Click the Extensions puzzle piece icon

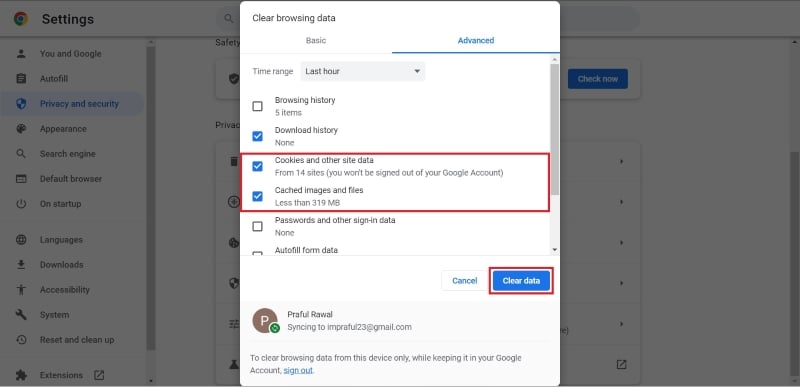click(21, 375)
